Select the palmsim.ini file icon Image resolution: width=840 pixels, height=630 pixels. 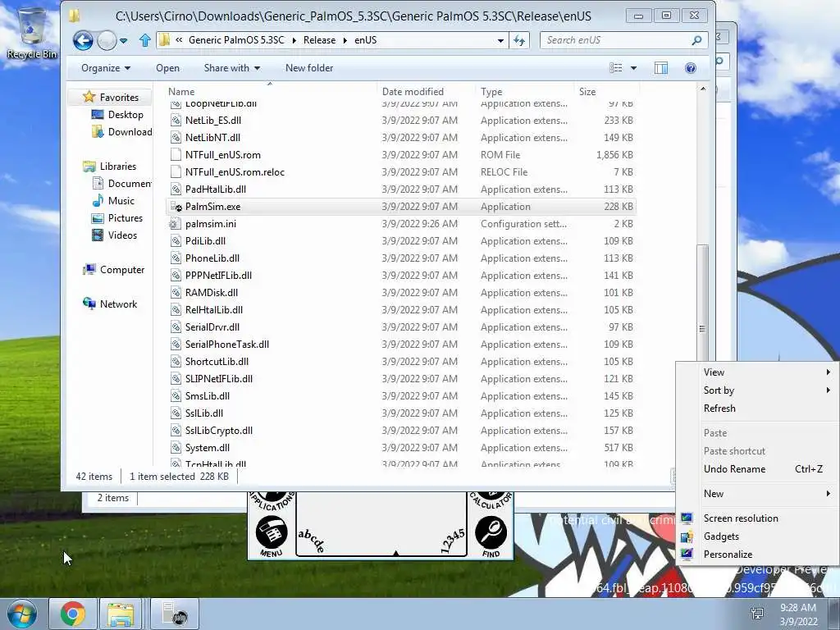tap(176, 224)
